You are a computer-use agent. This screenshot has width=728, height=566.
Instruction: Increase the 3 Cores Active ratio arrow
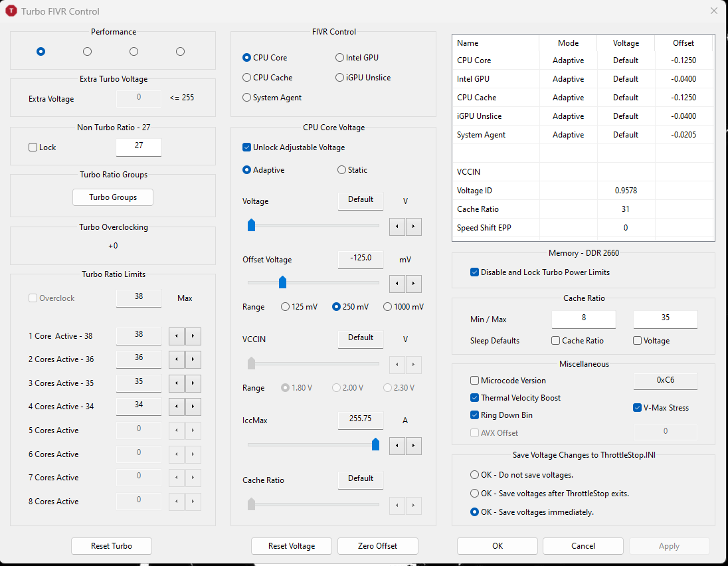(193, 383)
